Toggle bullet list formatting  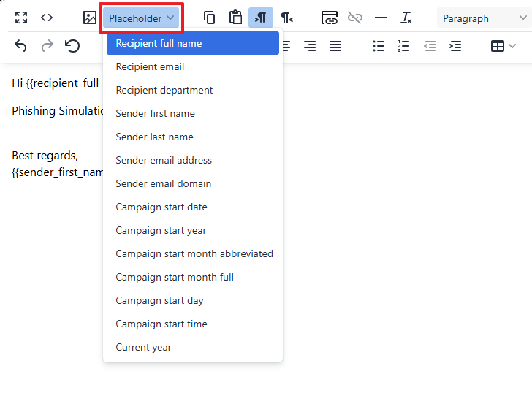pyautogui.click(x=379, y=46)
